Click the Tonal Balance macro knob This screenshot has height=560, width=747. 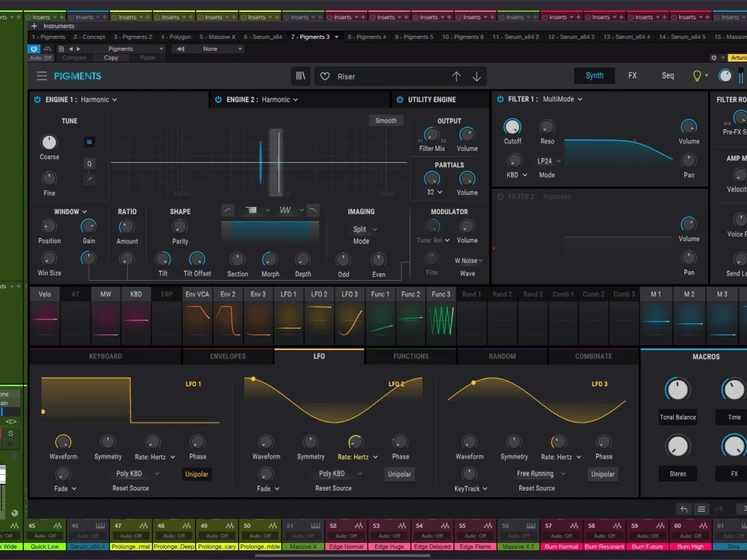point(677,390)
